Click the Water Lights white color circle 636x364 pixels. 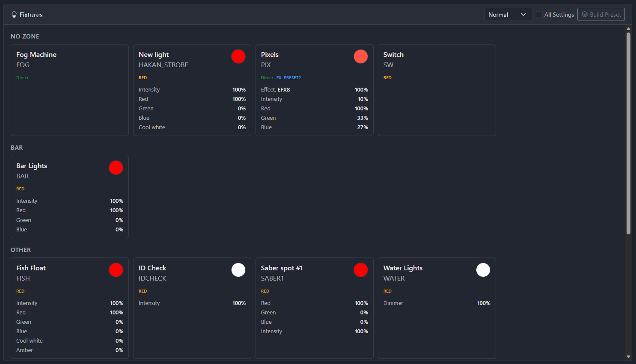click(x=483, y=270)
